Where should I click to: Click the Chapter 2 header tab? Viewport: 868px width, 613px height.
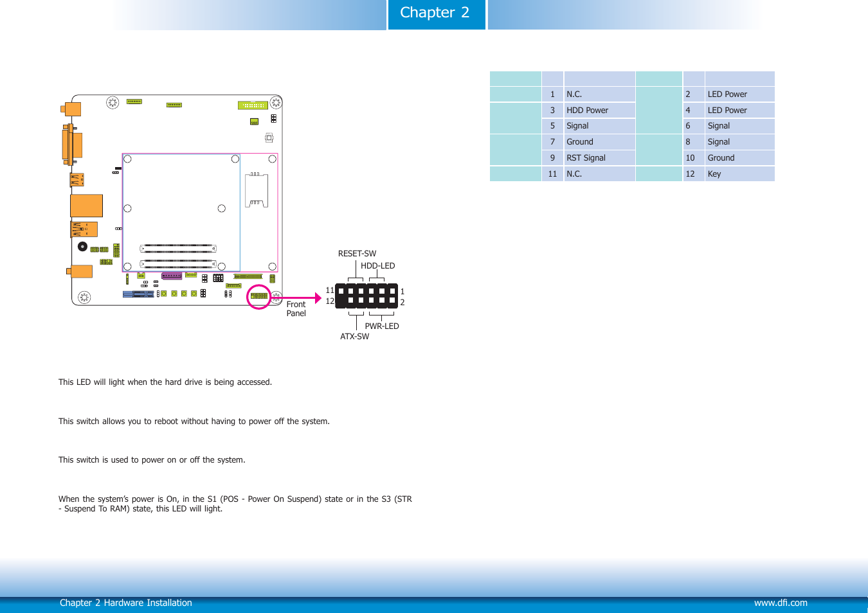pyautogui.click(x=437, y=14)
